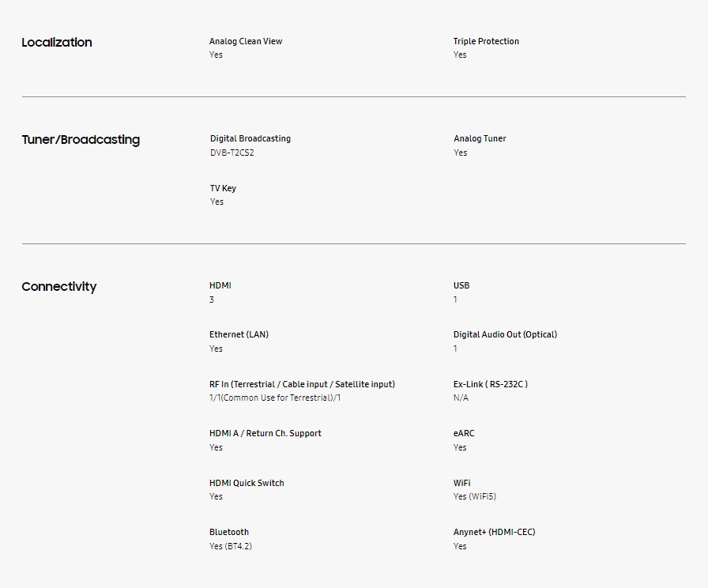Click the Localization section heading
Image resolution: width=708 pixels, height=588 pixels.
pyautogui.click(x=57, y=43)
